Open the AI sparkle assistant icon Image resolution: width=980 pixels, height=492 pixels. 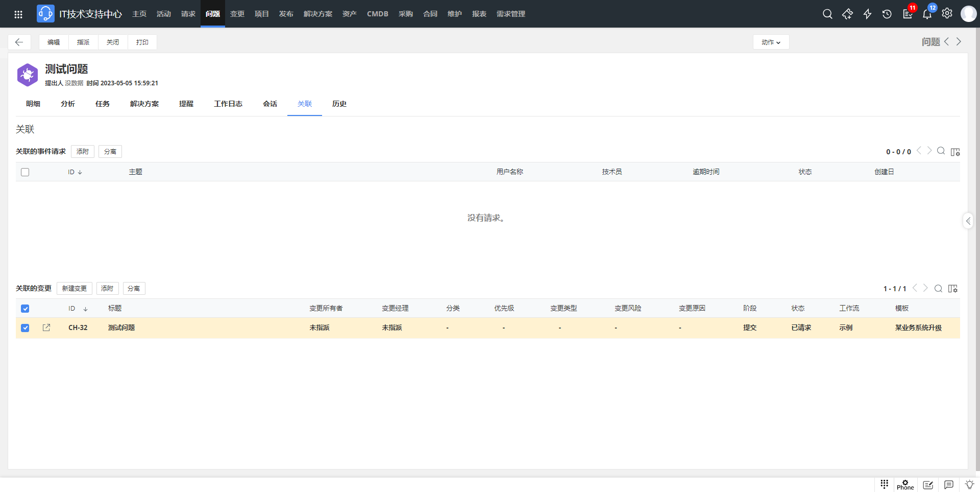[847, 14]
